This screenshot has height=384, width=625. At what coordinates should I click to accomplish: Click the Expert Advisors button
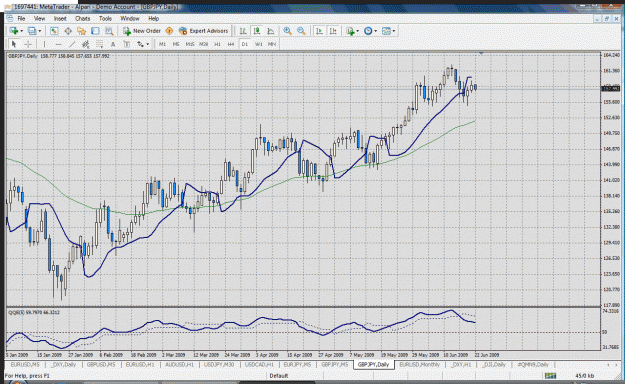[x=204, y=31]
